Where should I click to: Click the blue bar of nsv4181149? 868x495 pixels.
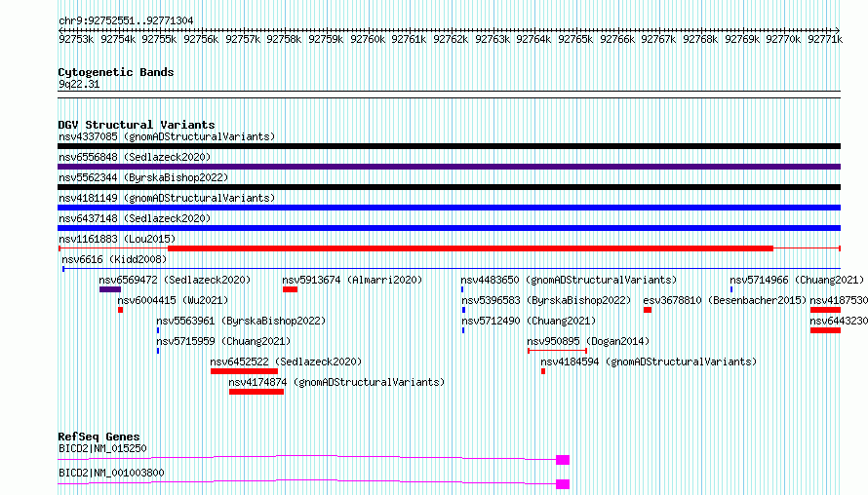point(449,208)
